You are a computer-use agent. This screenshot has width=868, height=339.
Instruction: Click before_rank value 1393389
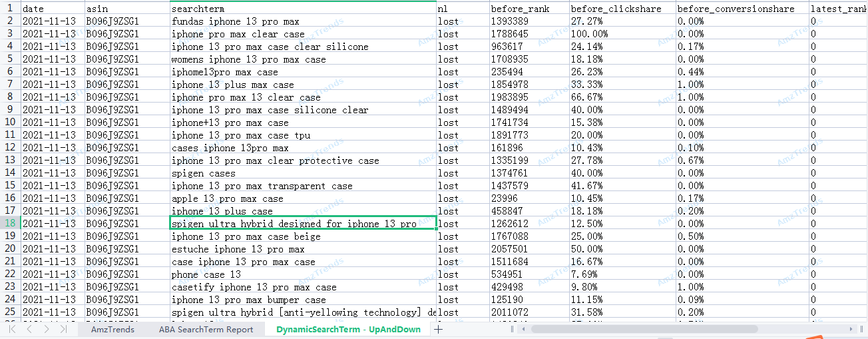(x=529, y=21)
